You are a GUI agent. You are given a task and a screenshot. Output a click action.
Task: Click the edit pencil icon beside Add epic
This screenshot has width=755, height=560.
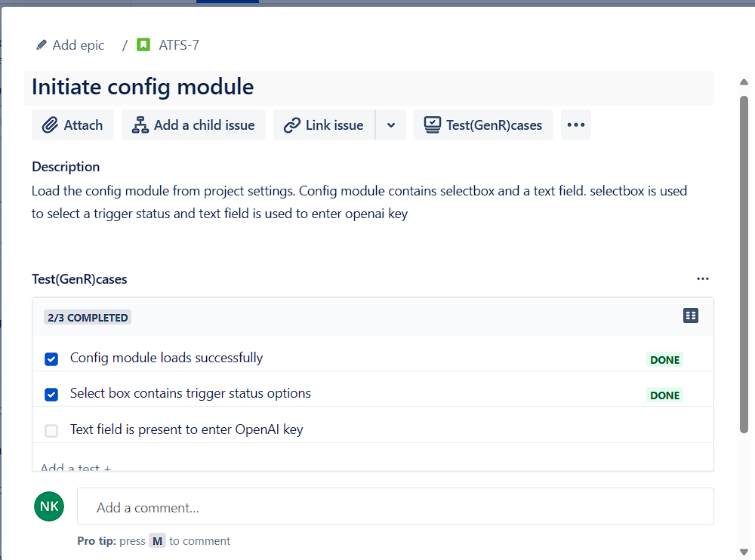coord(42,45)
